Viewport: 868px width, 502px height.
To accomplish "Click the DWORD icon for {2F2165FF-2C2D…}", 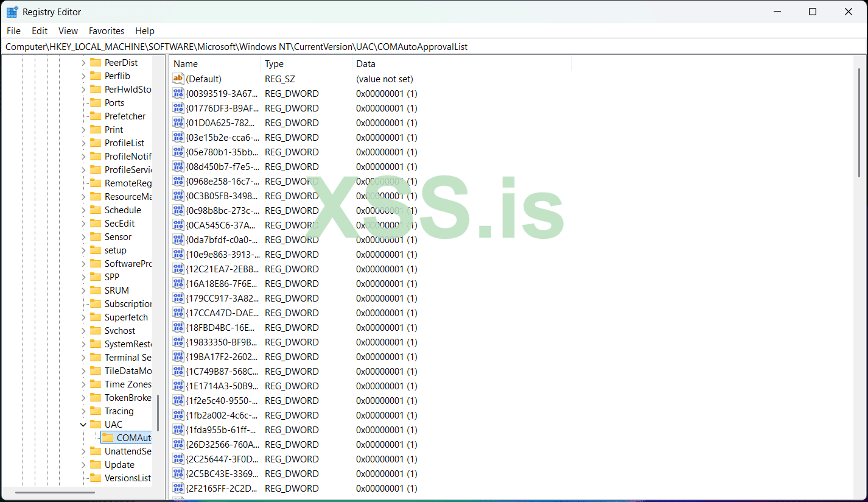I will (178, 488).
